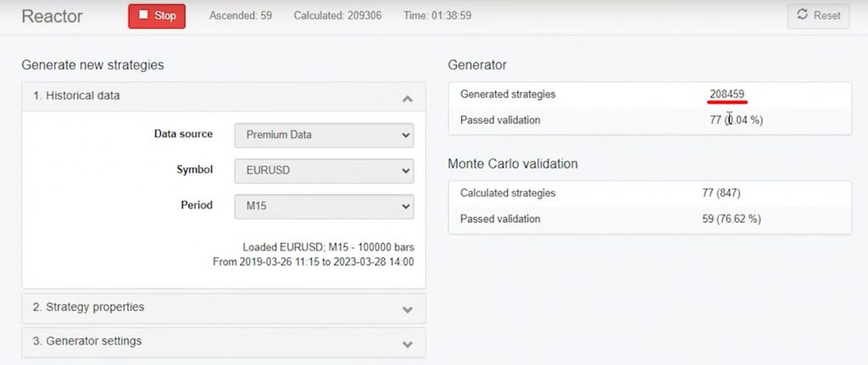The image size is (868, 365).
Task: Click the Calculated: 209306 counter
Action: (337, 16)
